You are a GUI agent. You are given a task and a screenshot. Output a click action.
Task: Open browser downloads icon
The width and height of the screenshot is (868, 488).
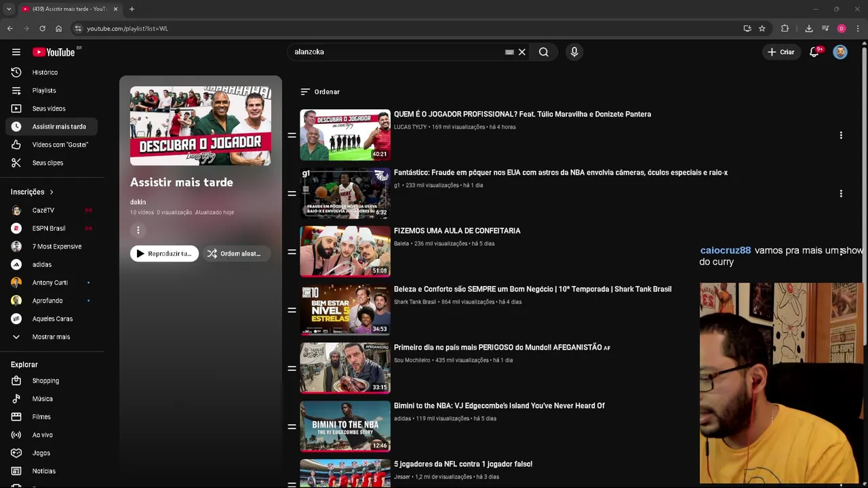(x=808, y=28)
